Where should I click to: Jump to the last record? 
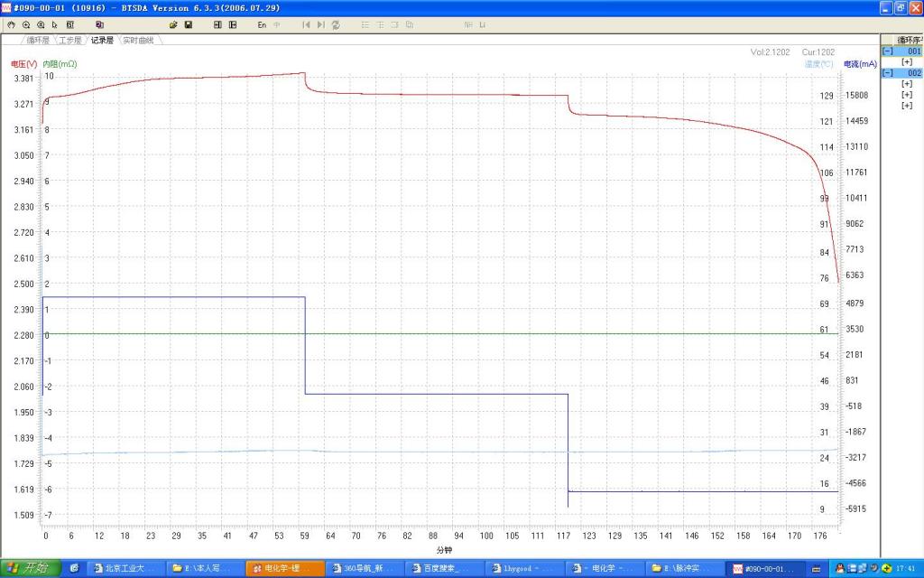tap(320, 24)
